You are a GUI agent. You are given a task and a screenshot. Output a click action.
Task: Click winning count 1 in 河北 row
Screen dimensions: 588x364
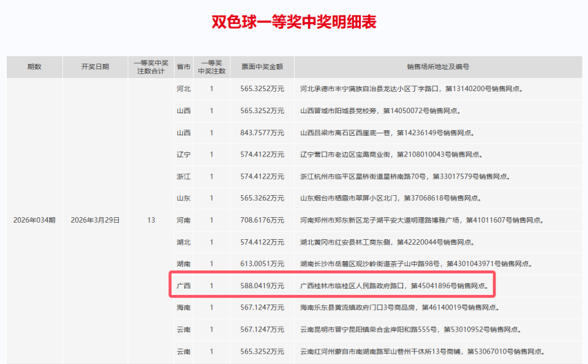pos(211,89)
